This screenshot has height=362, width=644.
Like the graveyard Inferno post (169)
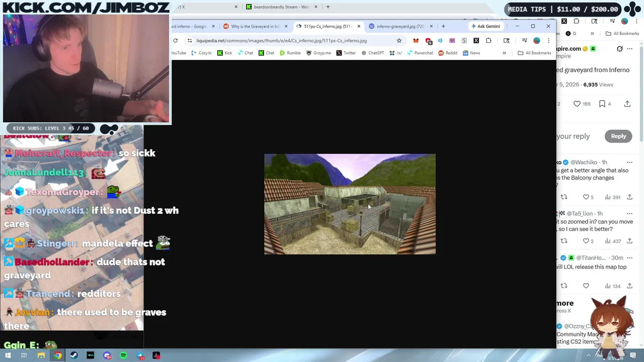point(582,104)
